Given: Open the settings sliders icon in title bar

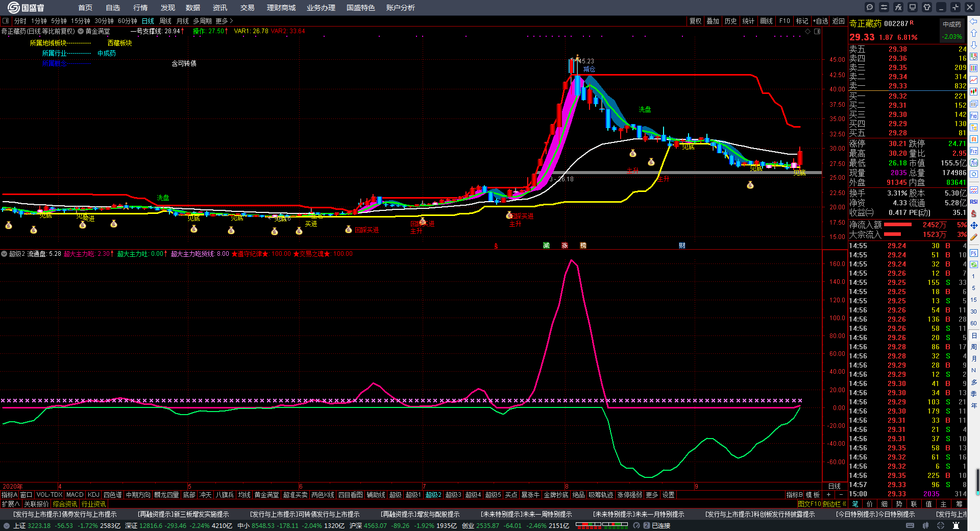Looking at the screenshot, I should (x=884, y=7).
